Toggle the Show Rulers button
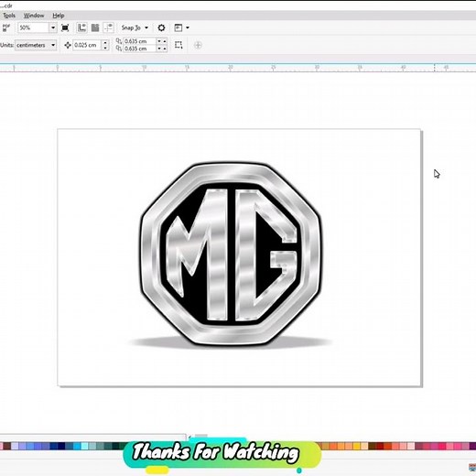This screenshot has width=476, height=476. click(x=81, y=27)
